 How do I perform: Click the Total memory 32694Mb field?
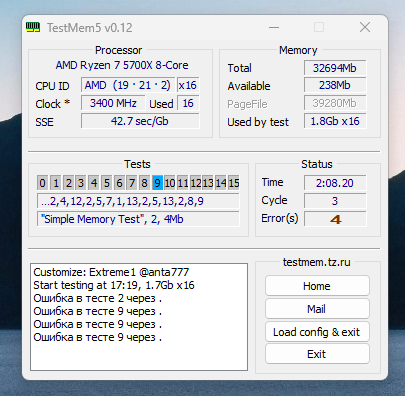335,68
